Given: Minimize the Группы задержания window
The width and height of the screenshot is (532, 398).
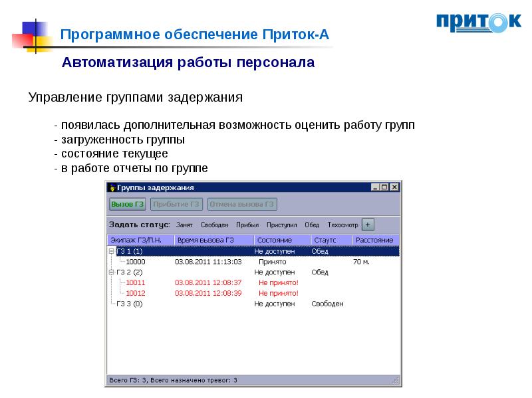Looking at the screenshot, I should (376, 187).
